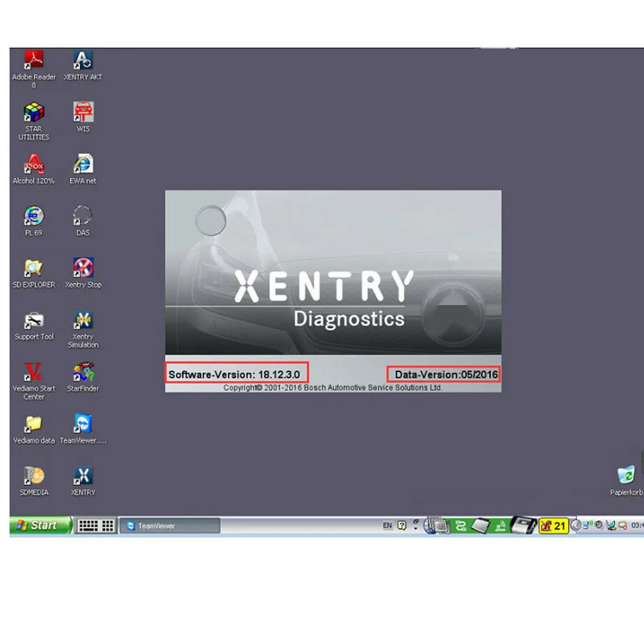The width and height of the screenshot is (644, 644).
Task: Open SD EXPLORER folder icon
Action: point(34,273)
